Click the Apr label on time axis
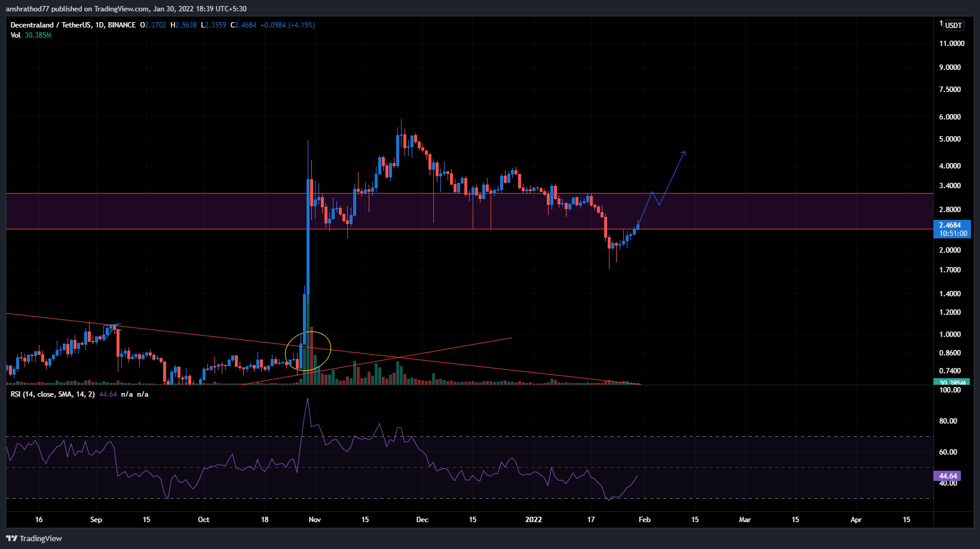 click(856, 520)
